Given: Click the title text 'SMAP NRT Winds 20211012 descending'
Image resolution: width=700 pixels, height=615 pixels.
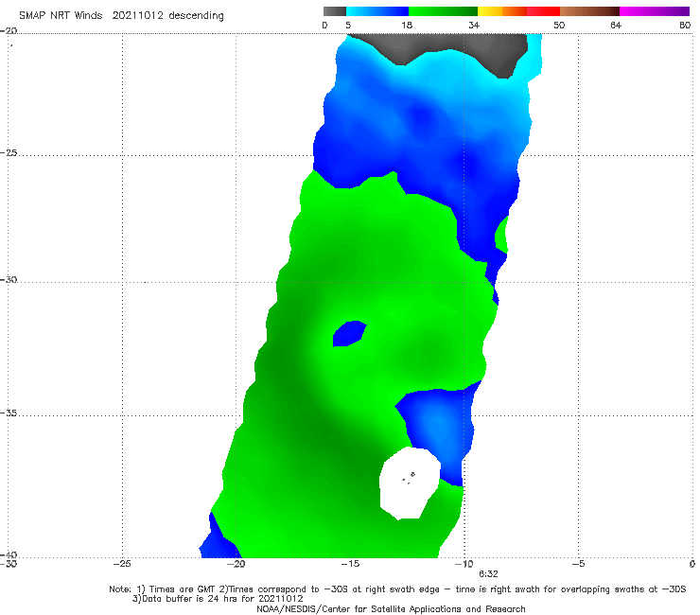Looking at the screenshot, I should click(x=121, y=16).
